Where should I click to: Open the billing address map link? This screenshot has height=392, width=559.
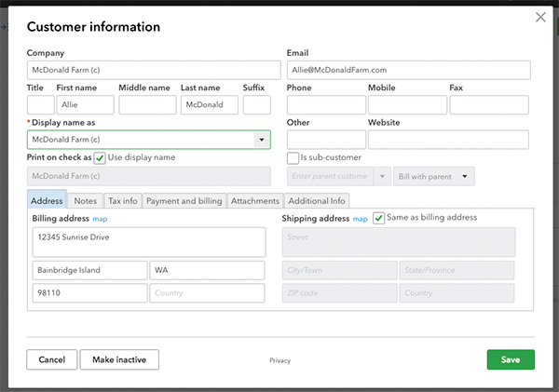click(100, 219)
